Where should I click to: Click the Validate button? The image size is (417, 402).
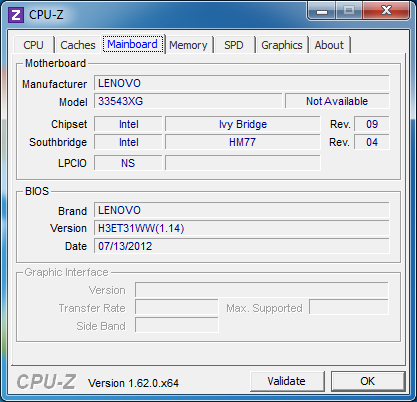click(287, 381)
